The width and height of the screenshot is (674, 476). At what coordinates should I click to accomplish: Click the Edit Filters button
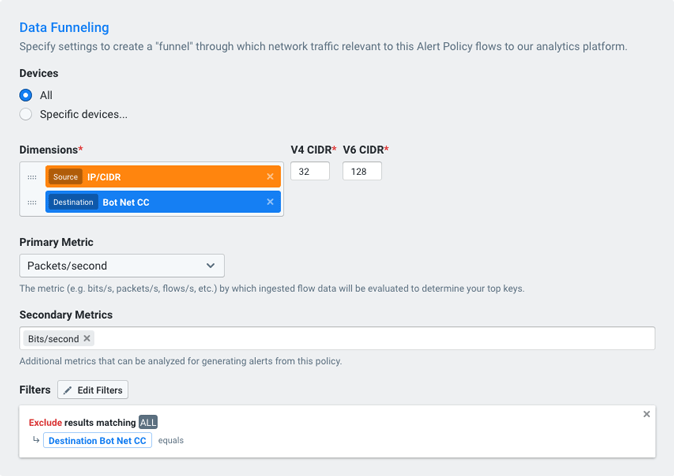93,390
